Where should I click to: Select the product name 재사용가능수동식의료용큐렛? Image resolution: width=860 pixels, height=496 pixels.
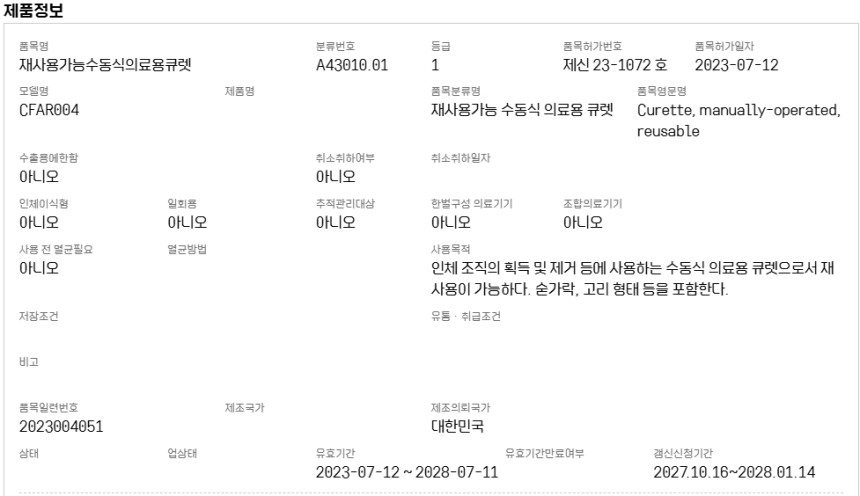coord(105,66)
